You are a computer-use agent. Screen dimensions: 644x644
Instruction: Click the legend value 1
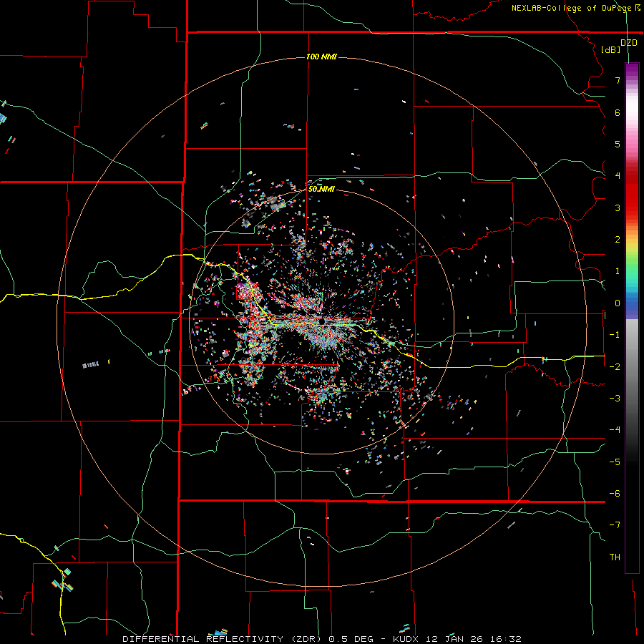click(x=618, y=271)
